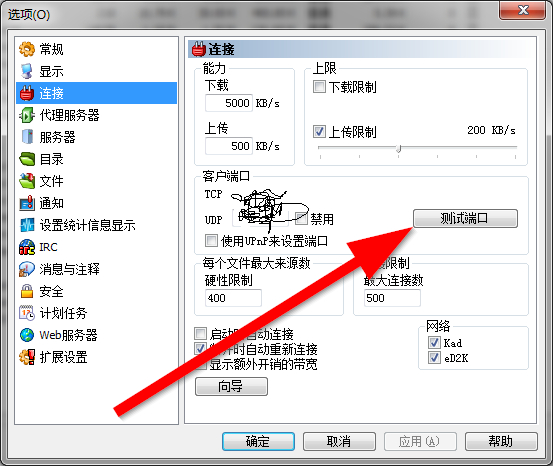Select the IRC icon in sidebar
This screenshot has width=553, height=466.
tap(27, 247)
